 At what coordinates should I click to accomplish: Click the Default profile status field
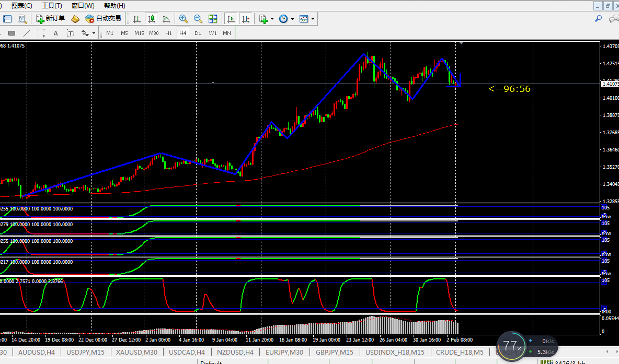[x=211, y=362]
